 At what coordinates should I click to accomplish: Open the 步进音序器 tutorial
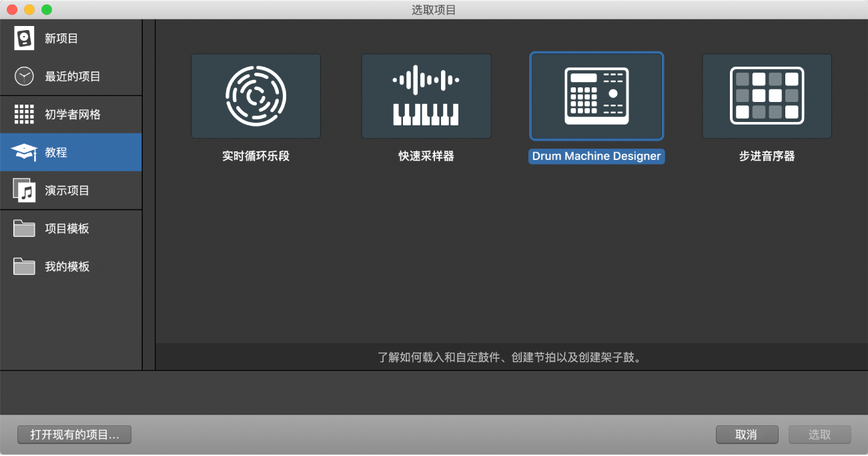pyautogui.click(x=766, y=96)
